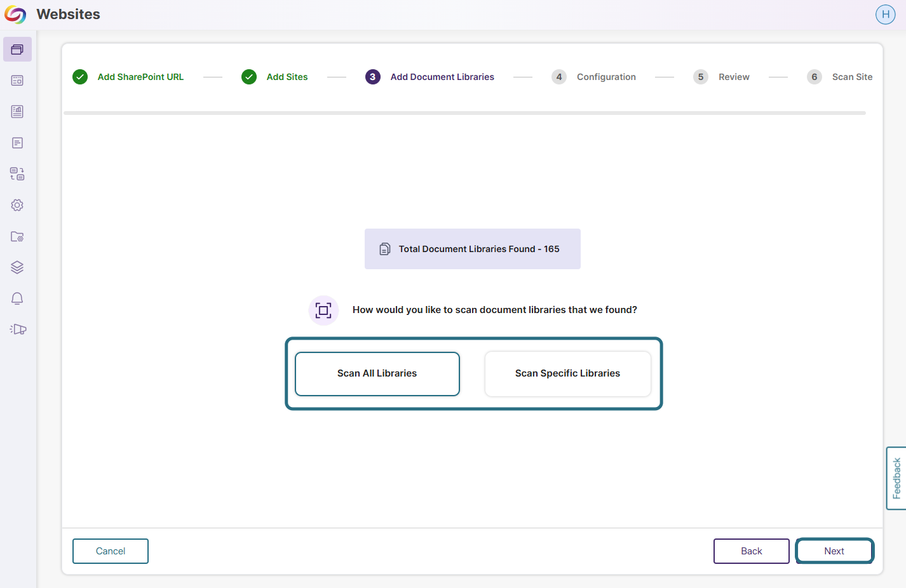Open the announcements megaphone icon in sidebar
The width and height of the screenshot is (906, 588).
coord(18,329)
